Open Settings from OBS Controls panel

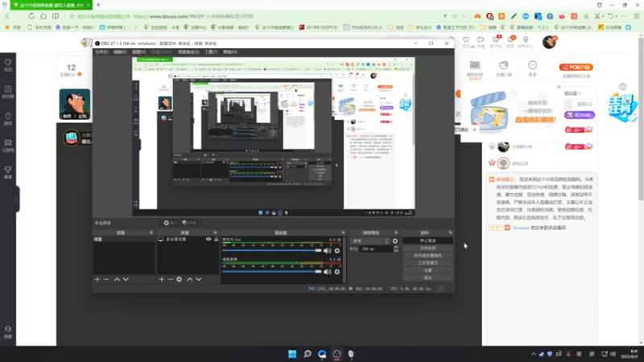[x=428, y=270]
